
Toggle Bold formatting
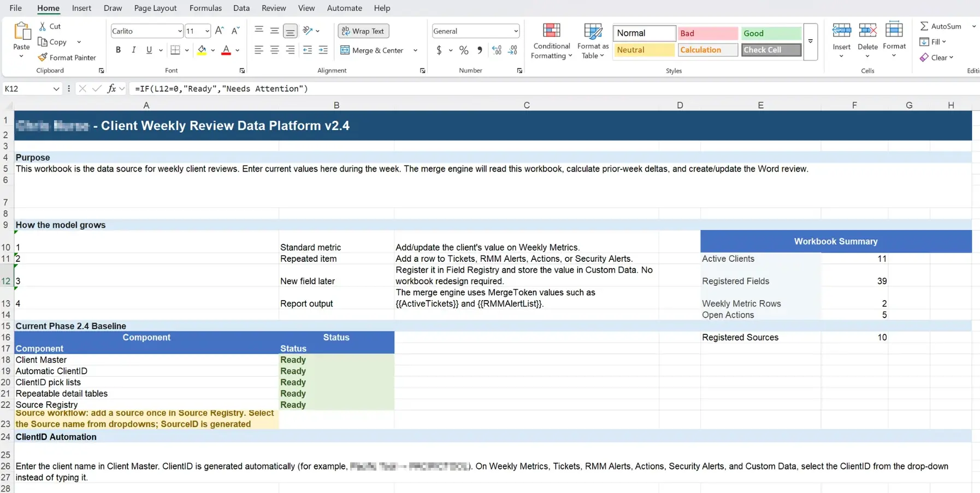(118, 50)
